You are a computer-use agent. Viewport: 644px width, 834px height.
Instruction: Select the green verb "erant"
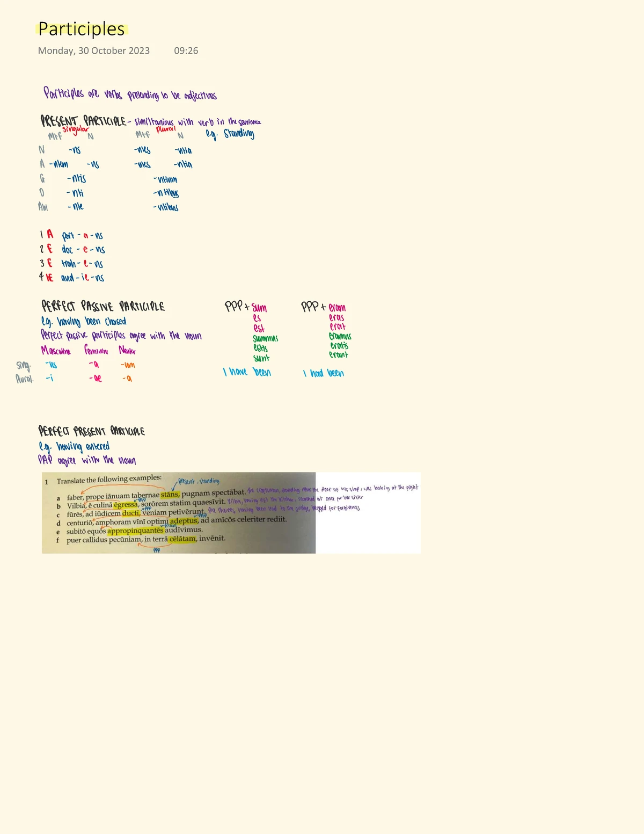tap(339, 354)
